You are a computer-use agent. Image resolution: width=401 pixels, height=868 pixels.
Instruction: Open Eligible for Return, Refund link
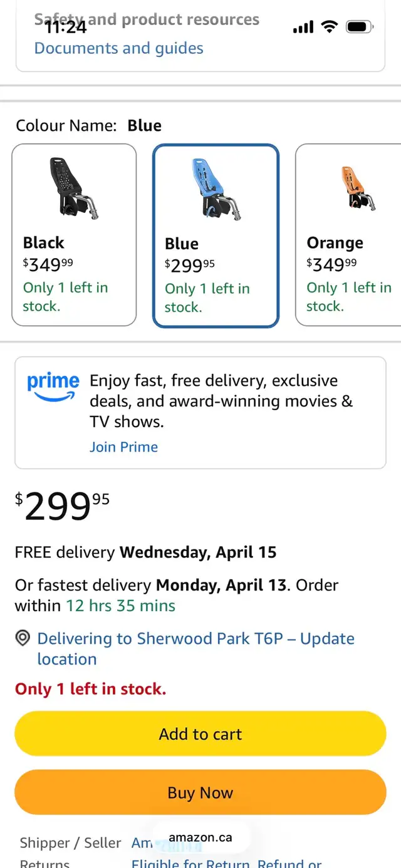[x=226, y=863]
